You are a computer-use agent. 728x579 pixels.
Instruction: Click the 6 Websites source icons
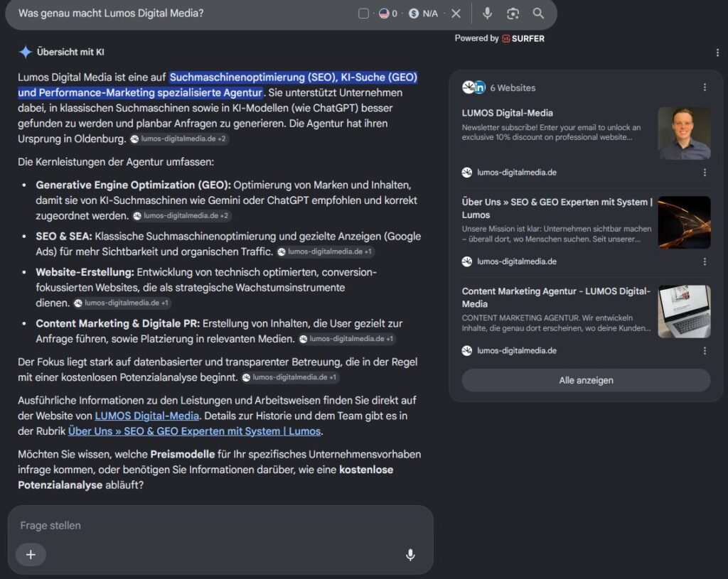[x=473, y=87]
